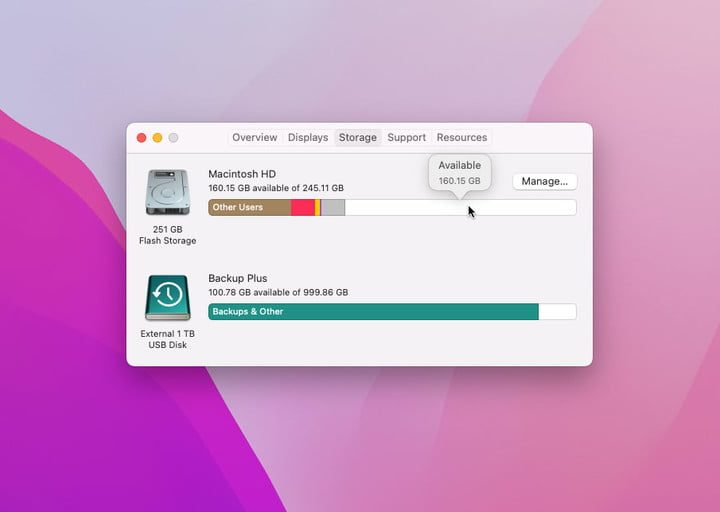The image size is (720, 512).
Task: Click the free space of Backup Plus bar
Action: [557, 312]
